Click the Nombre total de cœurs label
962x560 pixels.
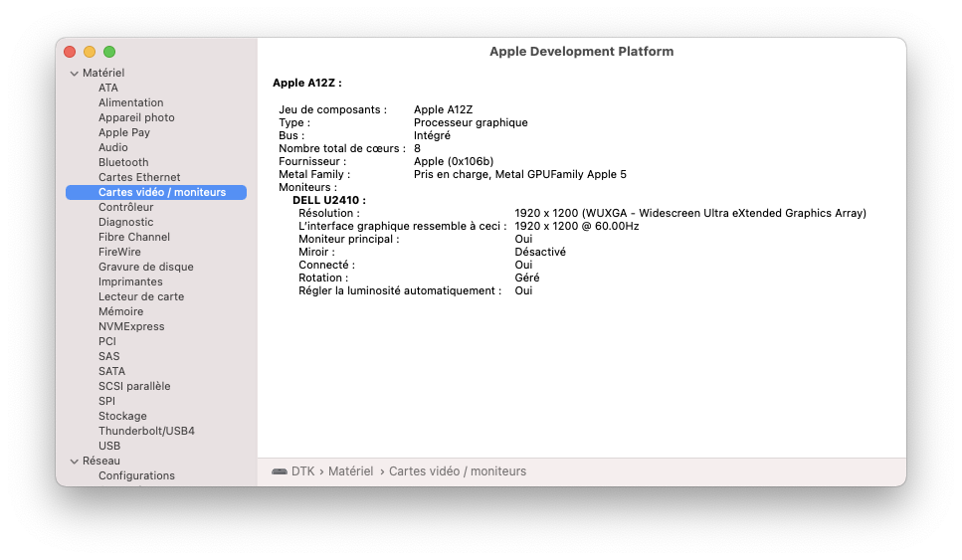pos(342,148)
